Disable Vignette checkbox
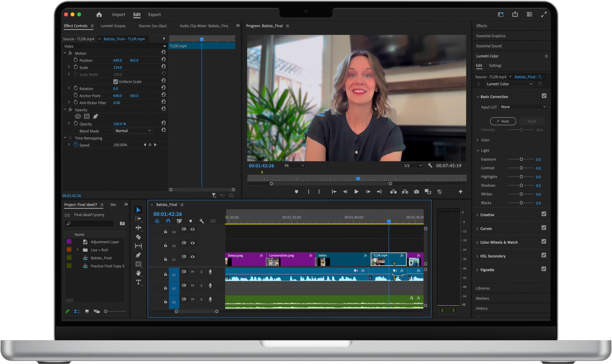Viewport: 612px width, 364px height. tap(544, 269)
